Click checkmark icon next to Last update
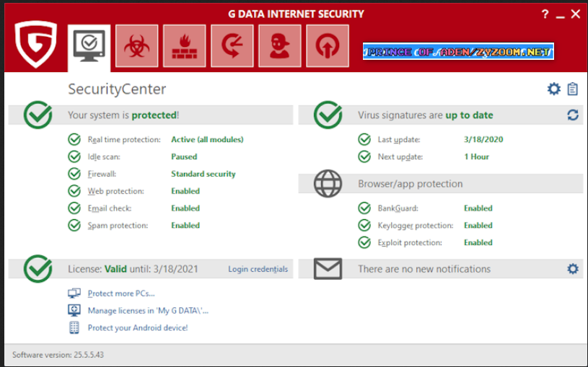The image size is (588, 367). click(364, 139)
